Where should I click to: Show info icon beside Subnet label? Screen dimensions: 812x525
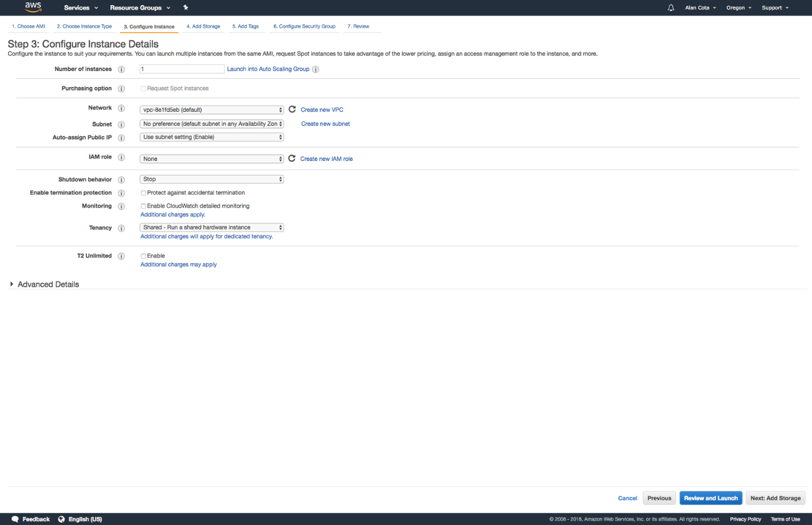[121, 125]
